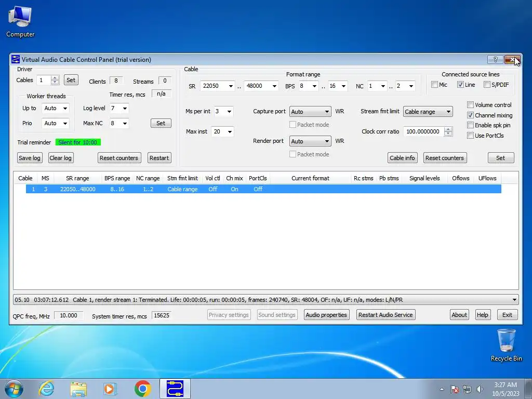Viewport: 532px width, 399px height.
Task: Disable the Channel mixing checkbox
Action: (470, 115)
